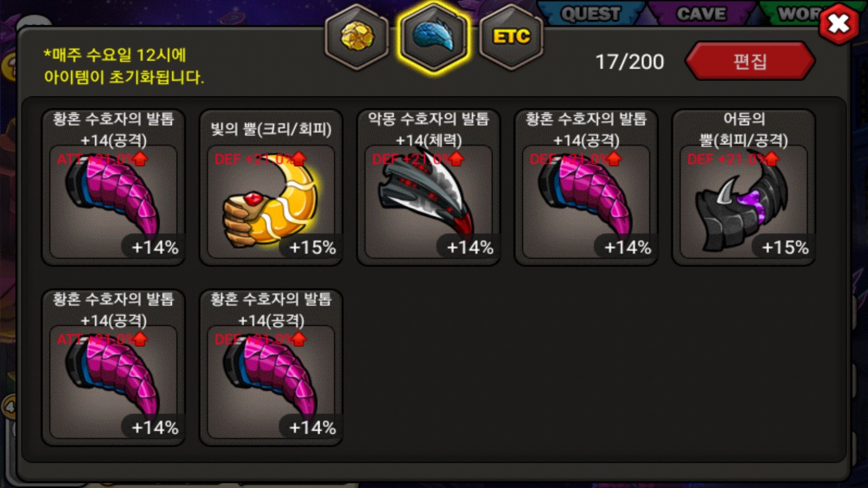Select bottom-row pink claw with DEF bonus
Viewport: 868px width, 488px height.
[x=271, y=368]
